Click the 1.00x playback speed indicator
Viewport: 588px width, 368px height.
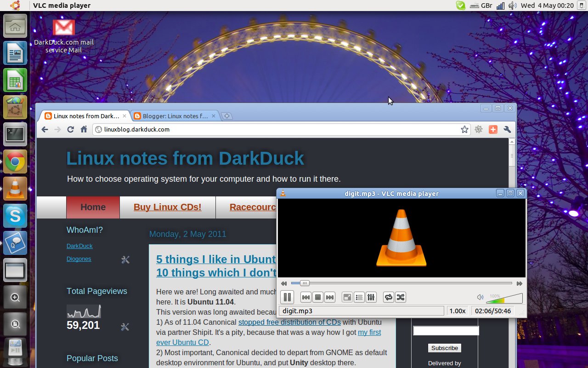(458, 311)
